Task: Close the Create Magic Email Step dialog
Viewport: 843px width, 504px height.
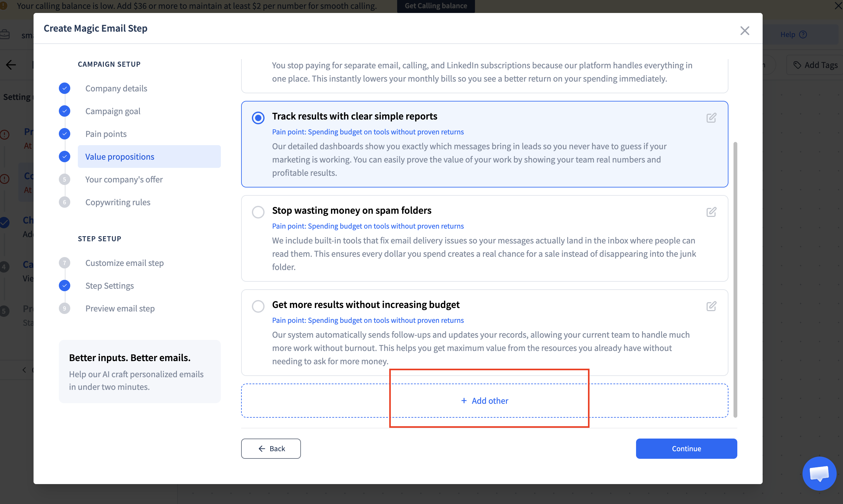Action: click(x=744, y=31)
